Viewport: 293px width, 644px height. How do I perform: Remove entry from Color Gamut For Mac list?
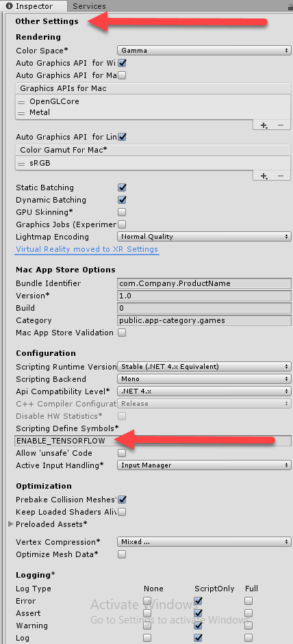click(x=281, y=176)
